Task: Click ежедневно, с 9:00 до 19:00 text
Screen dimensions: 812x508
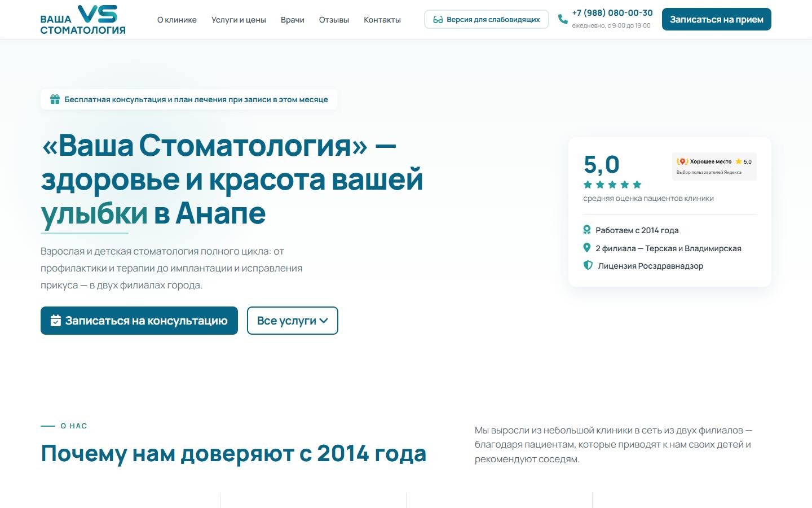Action: tap(611, 25)
